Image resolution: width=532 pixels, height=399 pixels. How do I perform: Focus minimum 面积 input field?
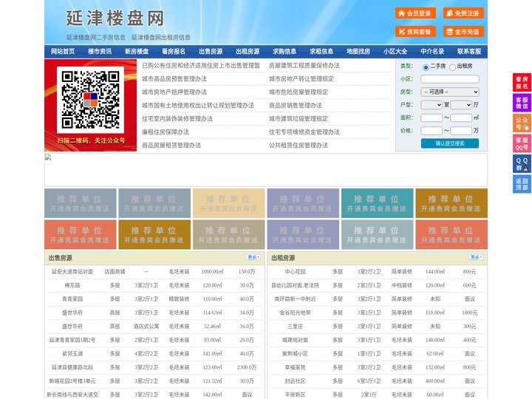[x=432, y=117]
